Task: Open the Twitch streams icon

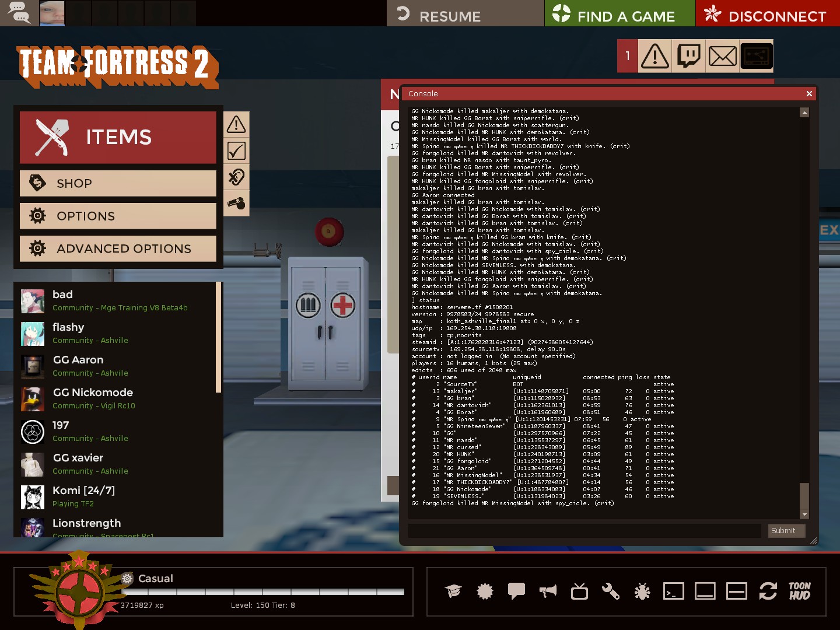Action: tap(689, 57)
